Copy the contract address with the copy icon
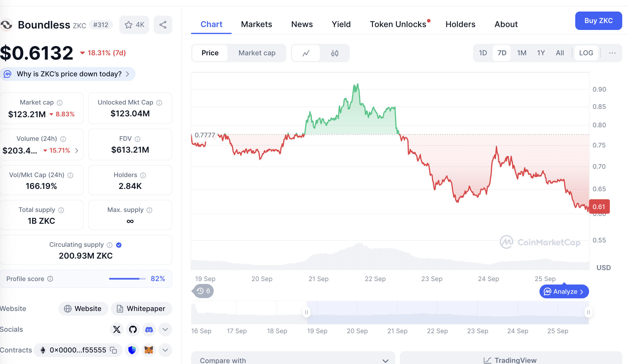This screenshot has height=364, width=628. pos(114,350)
